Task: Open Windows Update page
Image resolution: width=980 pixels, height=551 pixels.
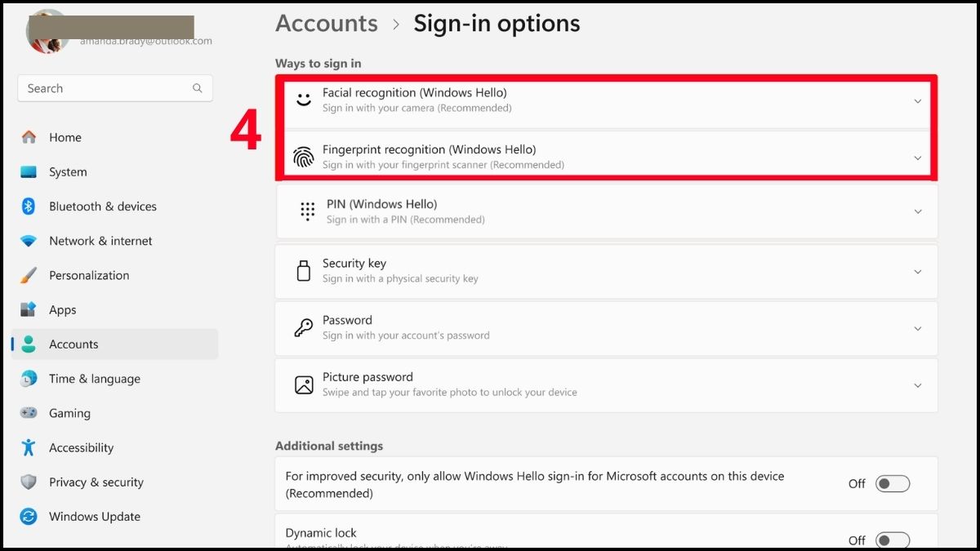Action: point(115,517)
